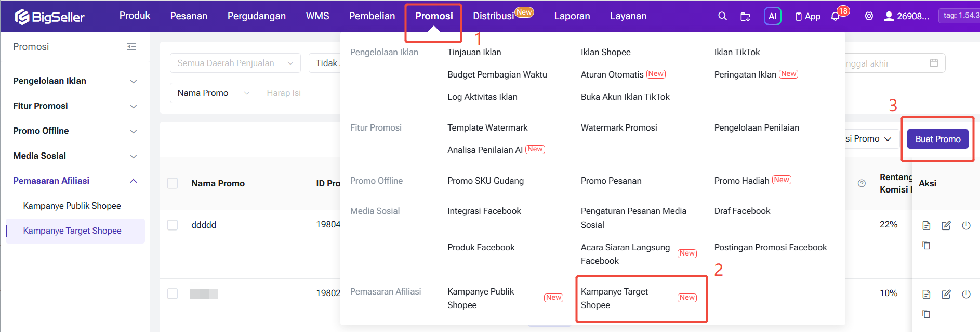Click the AI assistant icon
This screenshot has height=332, width=980.
[x=772, y=16]
